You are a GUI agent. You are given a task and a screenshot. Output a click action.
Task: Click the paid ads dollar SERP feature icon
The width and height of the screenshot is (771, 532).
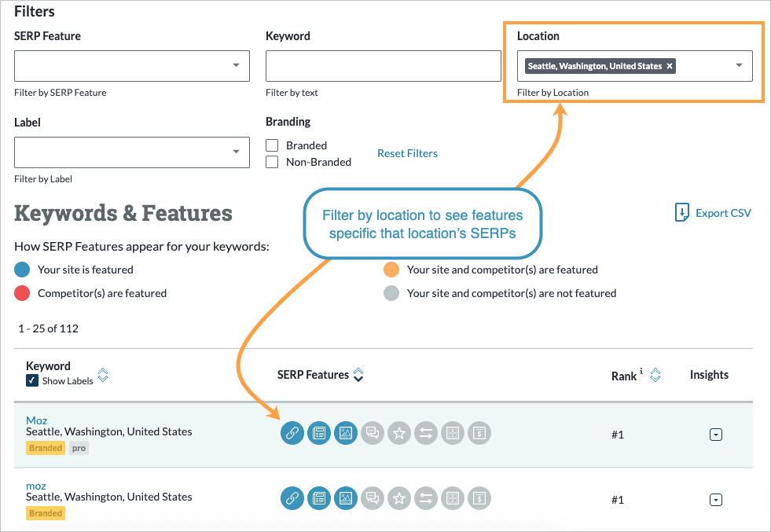tap(479, 433)
